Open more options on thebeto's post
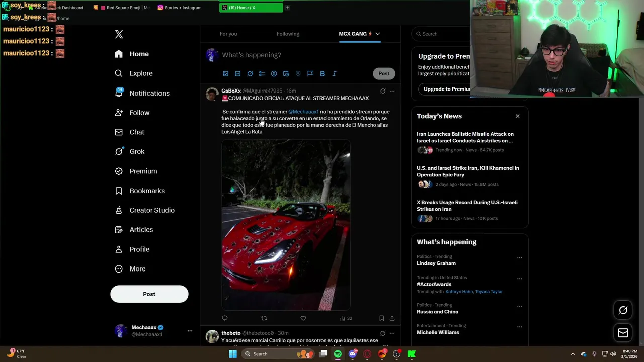 (x=392, y=333)
